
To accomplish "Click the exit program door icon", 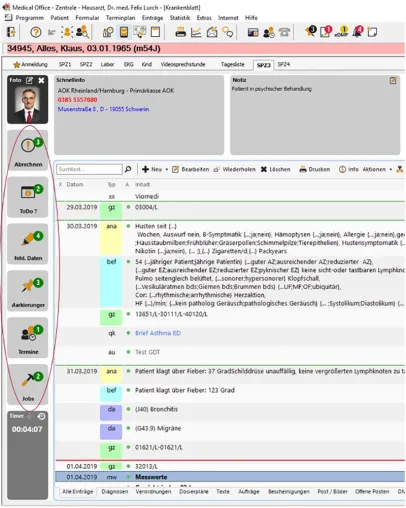I will point(11,32).
